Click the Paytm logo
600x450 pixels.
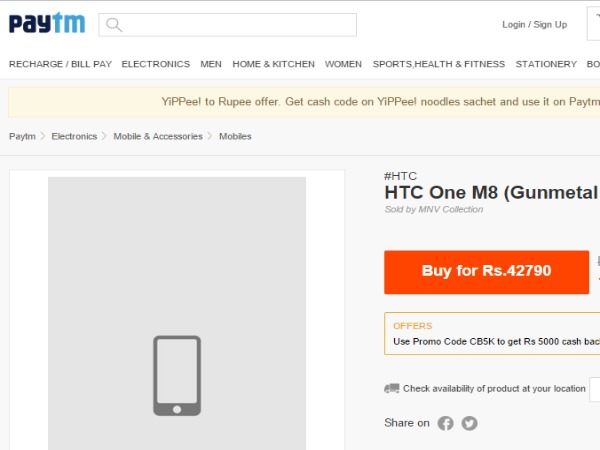[47, 23]
